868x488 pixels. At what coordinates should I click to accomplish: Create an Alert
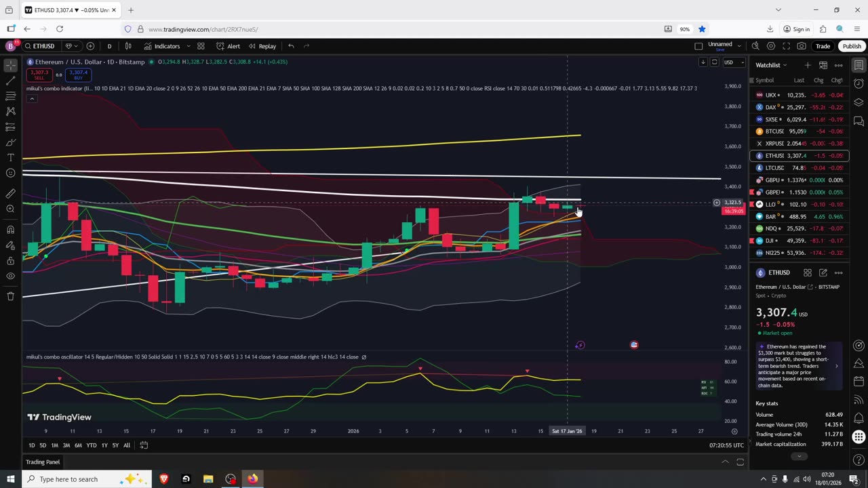pyautogui.click(x=228, y=46)
